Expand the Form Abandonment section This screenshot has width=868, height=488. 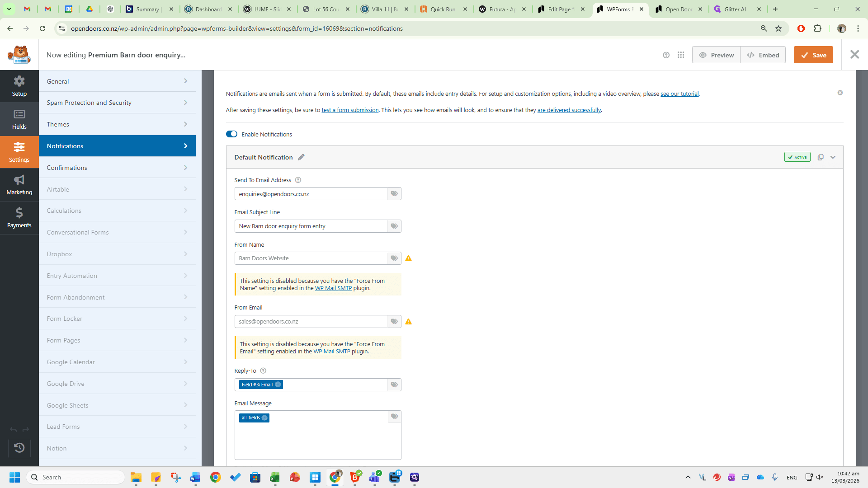[x=117, y=297]
